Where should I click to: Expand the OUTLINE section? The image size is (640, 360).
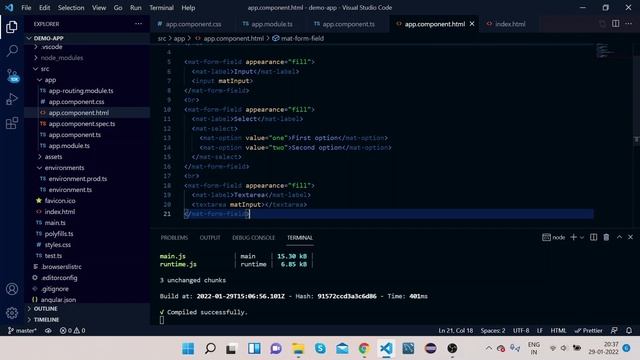pyautogui.click(x=87, y=309)
